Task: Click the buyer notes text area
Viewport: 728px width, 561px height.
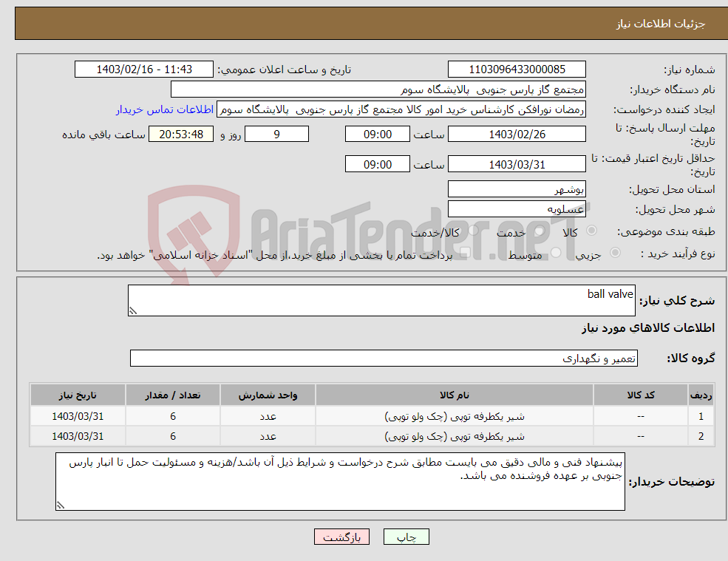Action: point(340,482)
